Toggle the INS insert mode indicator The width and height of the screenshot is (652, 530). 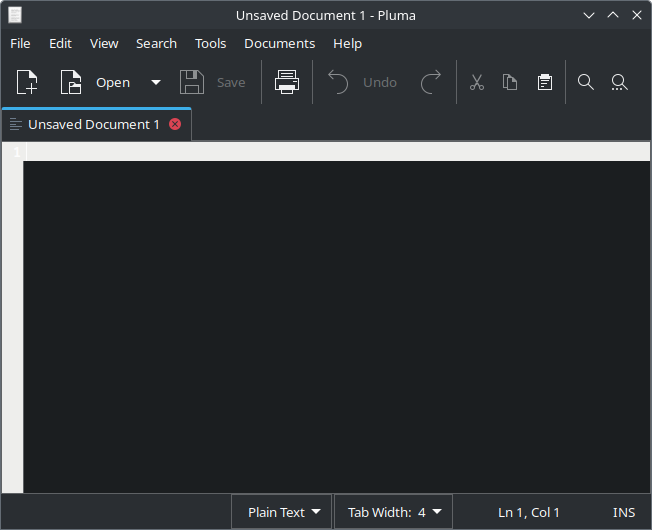click(624, 512)
